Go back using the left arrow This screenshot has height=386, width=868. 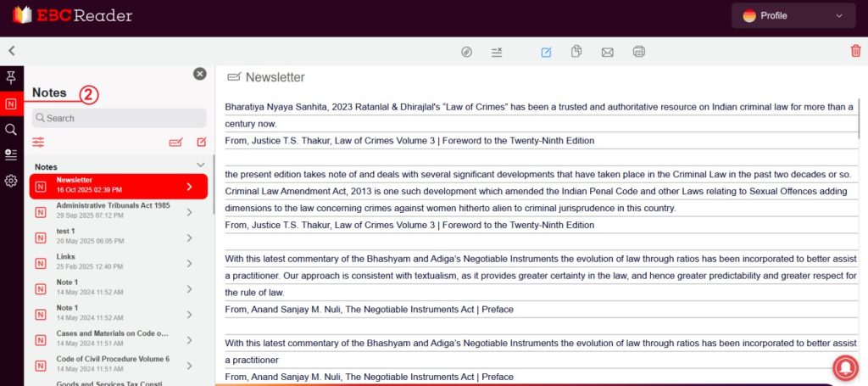pyautogui.click(x=12, y=51)
